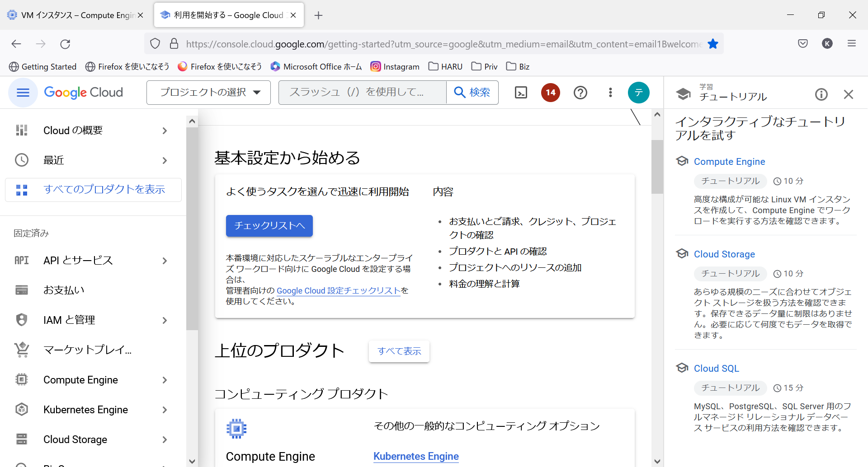Expand the Cloud Storage sidebar submenu arrow
The image size is (868, 467).
pos(165,439)
